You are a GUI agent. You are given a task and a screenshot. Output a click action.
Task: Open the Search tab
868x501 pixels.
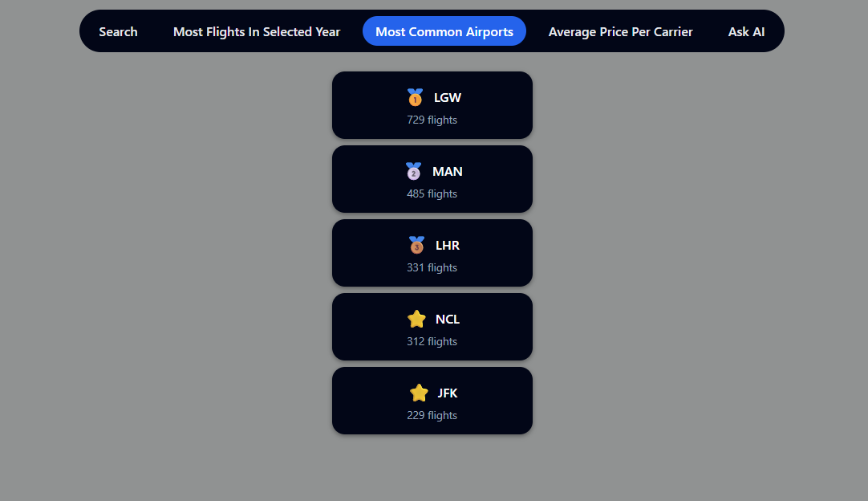pos(118,32)
